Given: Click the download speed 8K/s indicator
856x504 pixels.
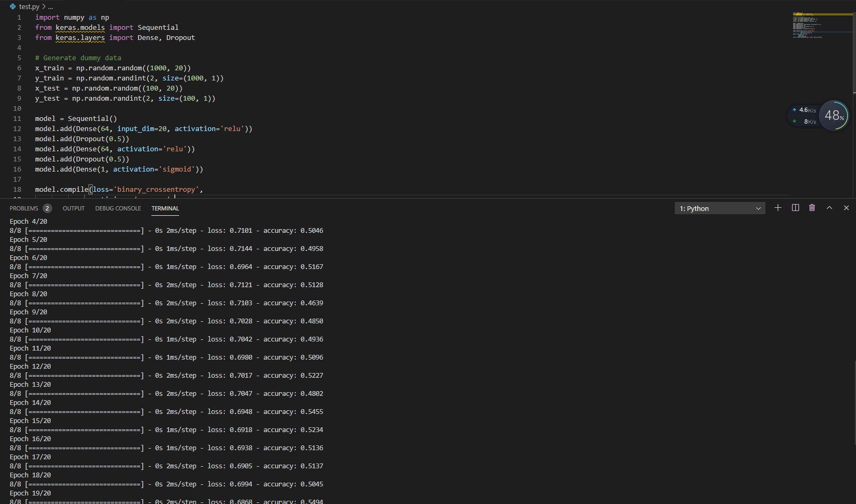Looking at the screenshot, I should click(804, 121).
